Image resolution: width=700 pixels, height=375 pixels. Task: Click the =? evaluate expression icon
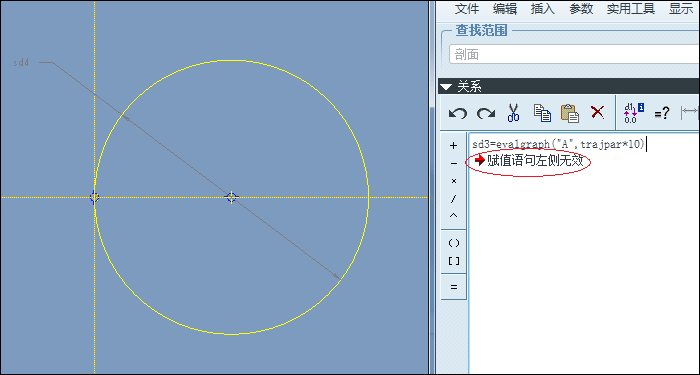click(662, 113)
